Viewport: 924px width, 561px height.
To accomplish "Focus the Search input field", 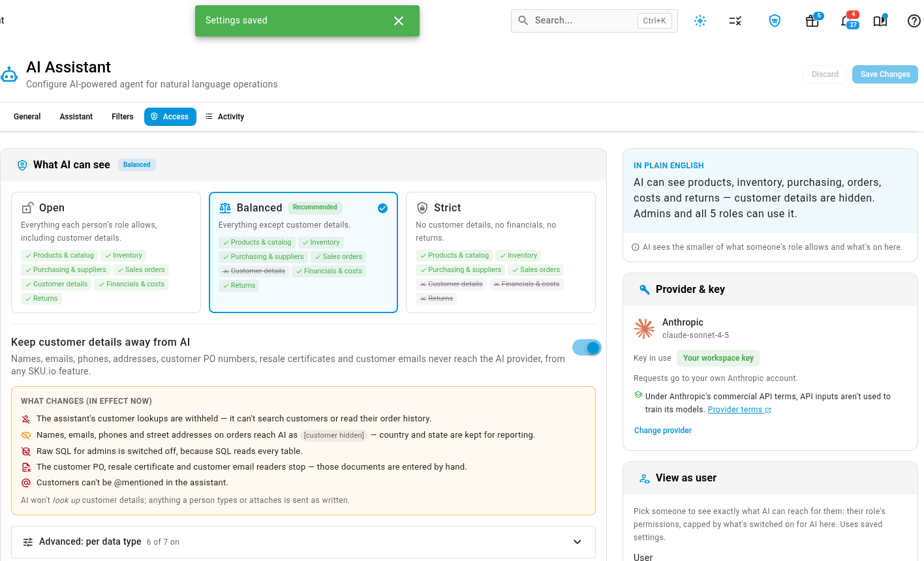I will click(x=594, y=21).
